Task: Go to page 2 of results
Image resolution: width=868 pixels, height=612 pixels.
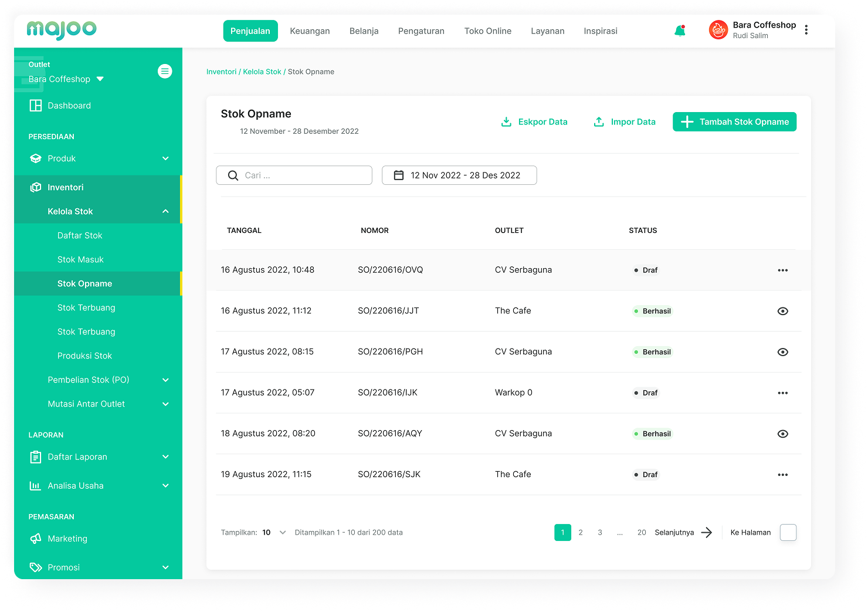Action: pos(581,533)
